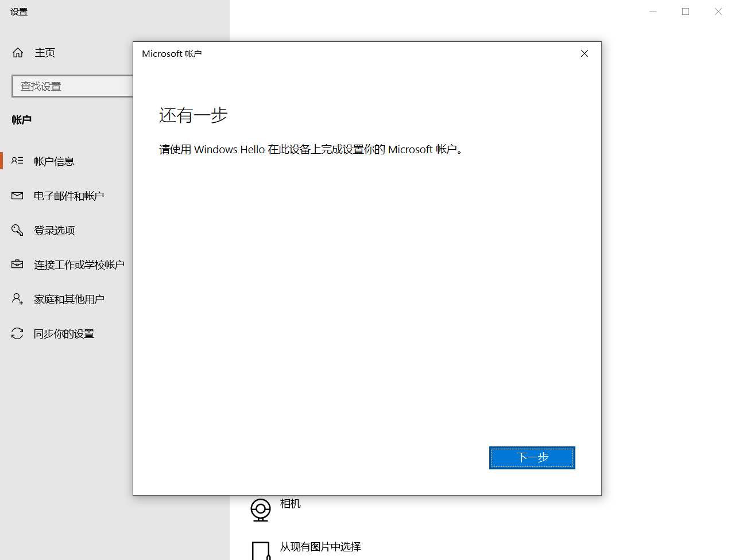Click the home icon in the sidebar
Viewport: 735px width, 560px height.
point(18,53)
